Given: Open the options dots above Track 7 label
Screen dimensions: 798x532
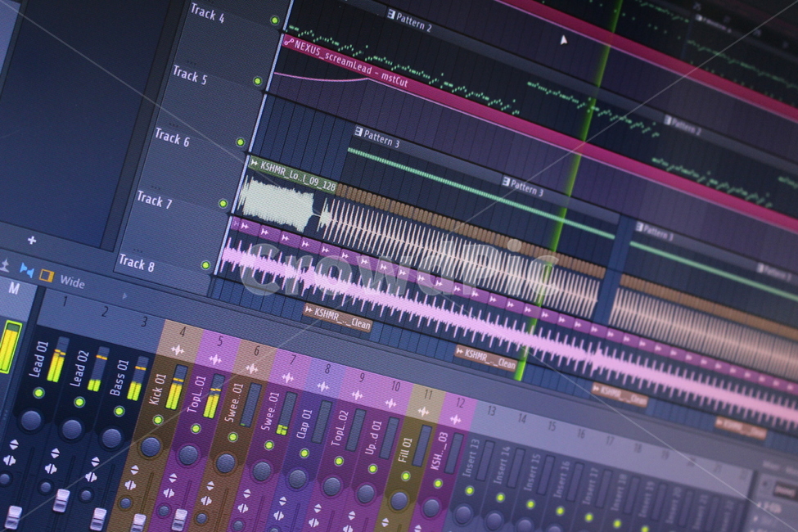Looking at the screenshot, I should click(156, 188).
